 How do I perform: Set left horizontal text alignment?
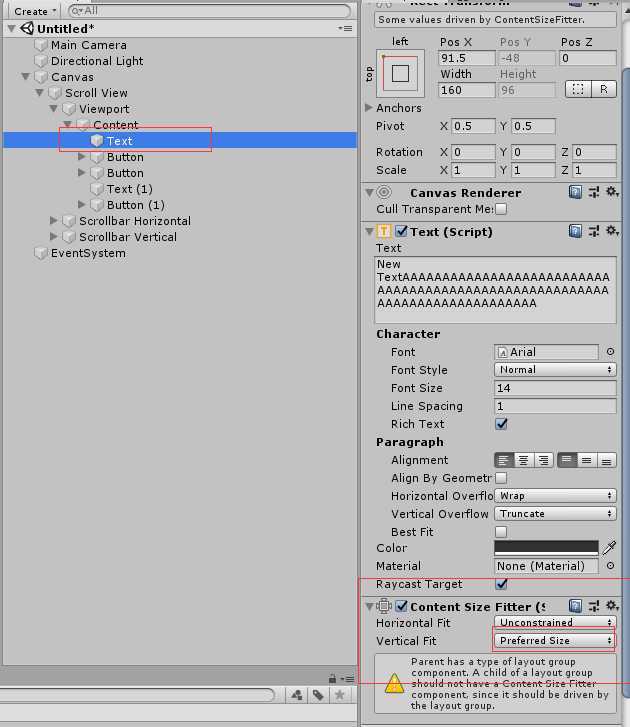tap(504, 460)
